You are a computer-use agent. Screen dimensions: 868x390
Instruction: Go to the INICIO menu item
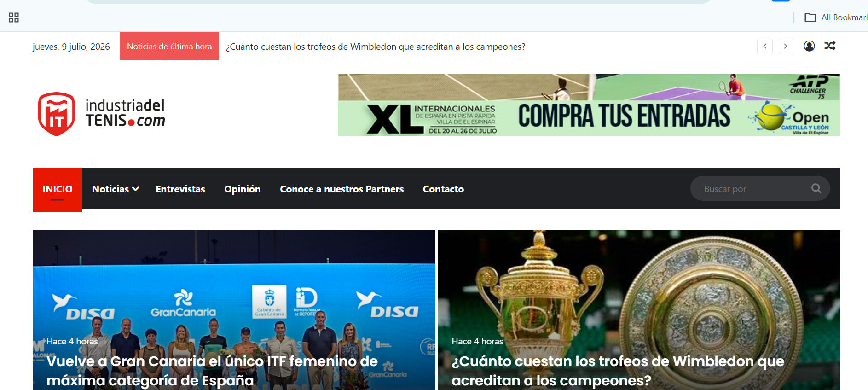pyautogui.click(x=58, y=189)
